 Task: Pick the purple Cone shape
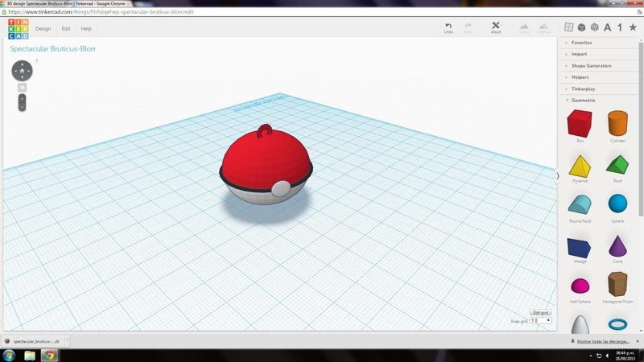tap(617, 246)
